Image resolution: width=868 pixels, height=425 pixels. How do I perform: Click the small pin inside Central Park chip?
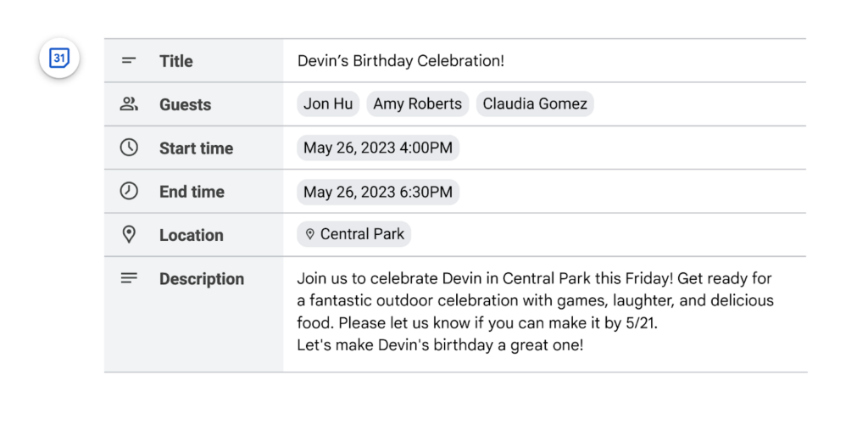[310, 234]
